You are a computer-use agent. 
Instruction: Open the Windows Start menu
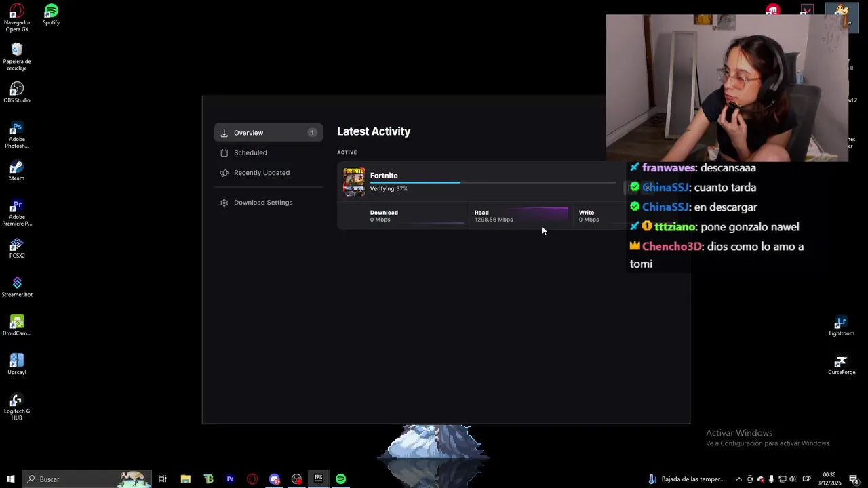tap(10, 479)
